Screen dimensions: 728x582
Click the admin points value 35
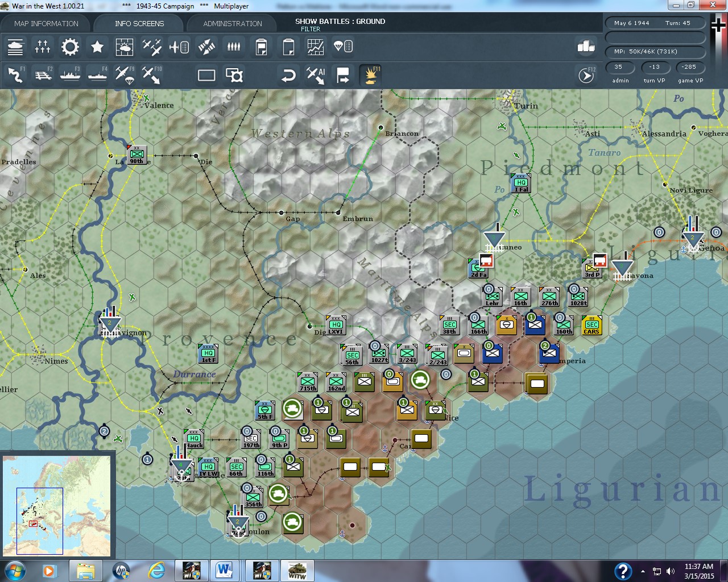(619, 67)
